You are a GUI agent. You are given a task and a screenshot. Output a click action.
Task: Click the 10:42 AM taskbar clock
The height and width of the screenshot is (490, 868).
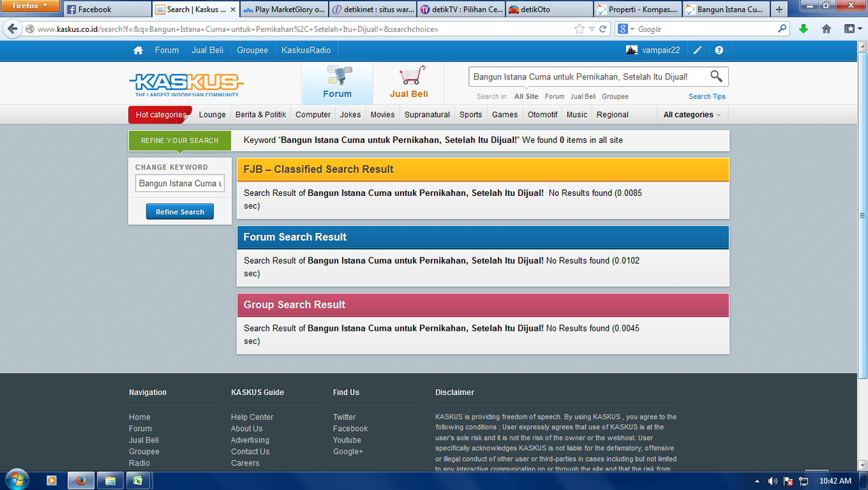click(835, 481)
